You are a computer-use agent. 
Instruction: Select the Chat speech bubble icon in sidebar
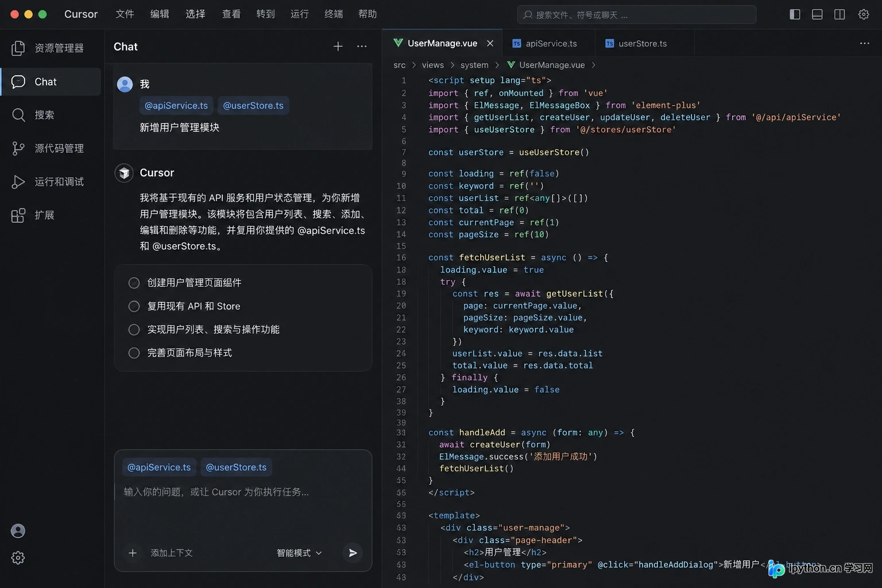(x=18, y=82)
